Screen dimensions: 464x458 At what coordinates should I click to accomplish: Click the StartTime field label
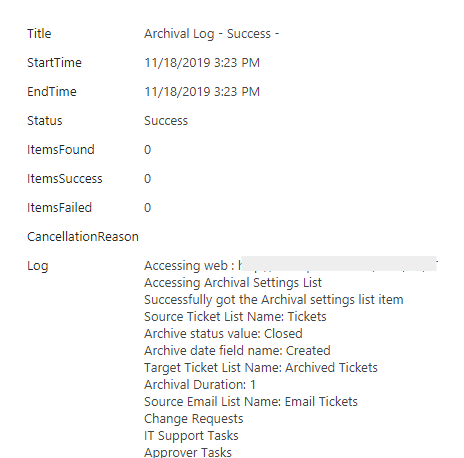pos(54,63)
